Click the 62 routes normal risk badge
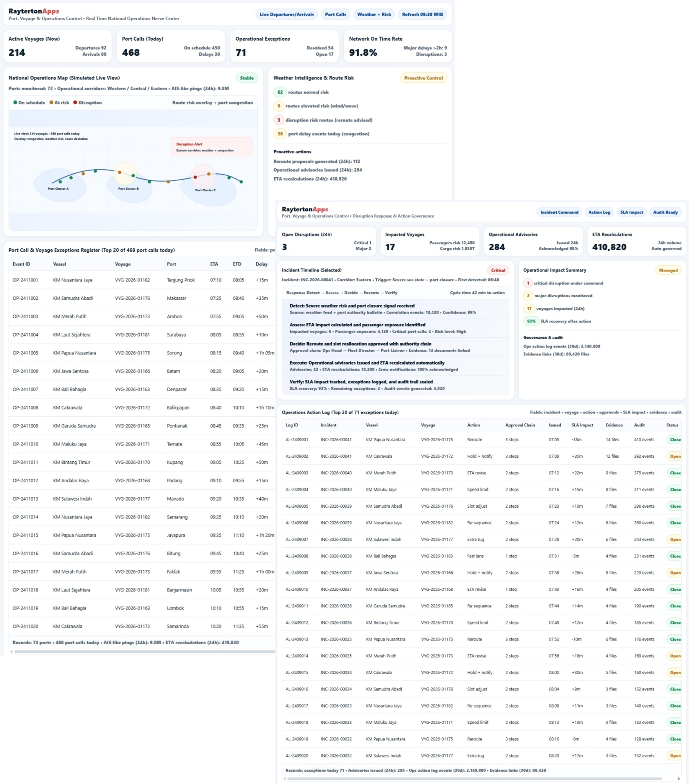Image resolution: width=689 pixels, height=784 pixels. coord(280,92)
